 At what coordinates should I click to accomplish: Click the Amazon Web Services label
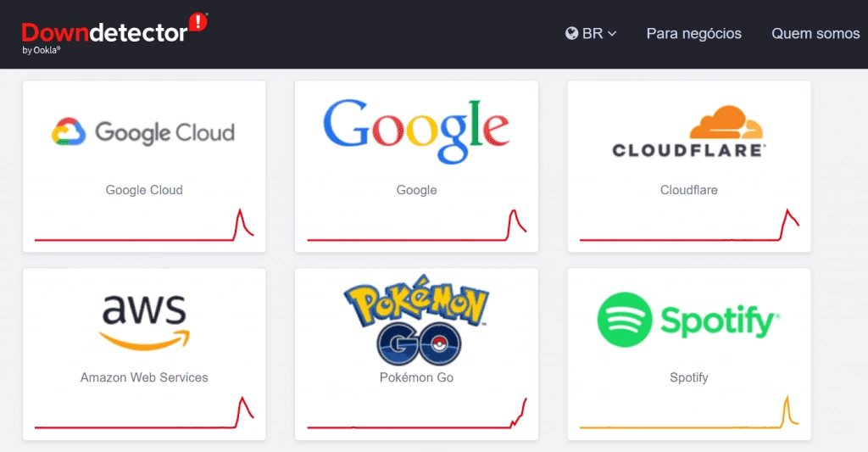[144, 377]
